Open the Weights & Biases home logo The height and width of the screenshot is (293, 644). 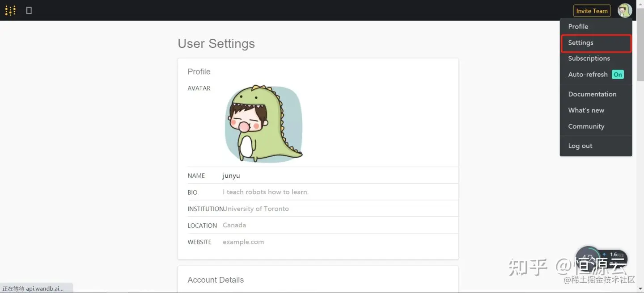[10, 10]
